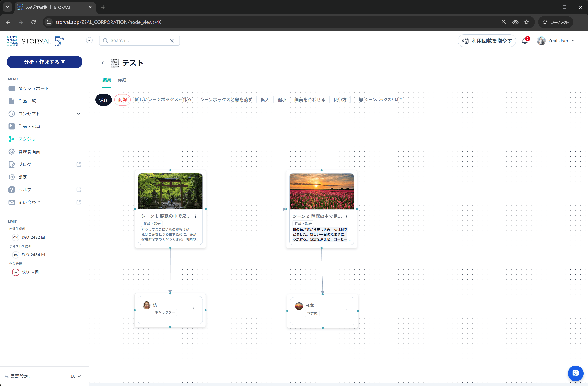Open the 分析・作成する dropdown button
Image resolution: width=588 pixels, height=386 pixels.
(x=45, y=62)
